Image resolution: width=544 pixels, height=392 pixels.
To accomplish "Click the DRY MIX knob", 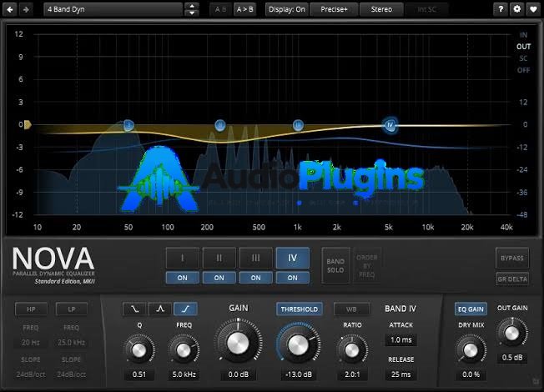I will (x=471, y=350).
